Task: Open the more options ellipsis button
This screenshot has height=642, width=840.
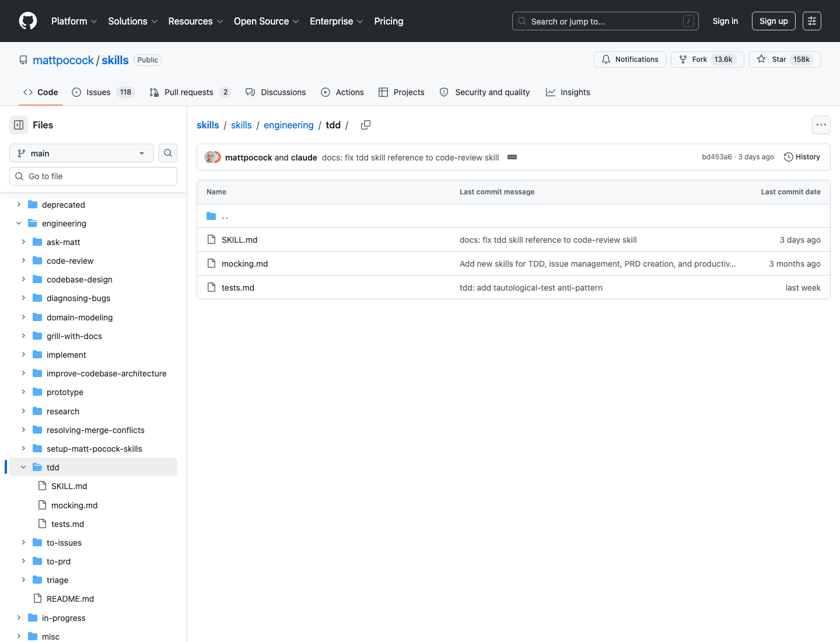Action: [821, 125]
